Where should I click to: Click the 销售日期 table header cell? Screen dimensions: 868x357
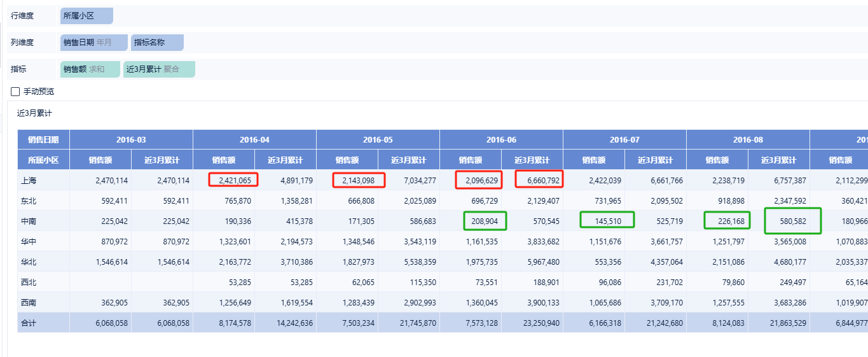[43, 139]
